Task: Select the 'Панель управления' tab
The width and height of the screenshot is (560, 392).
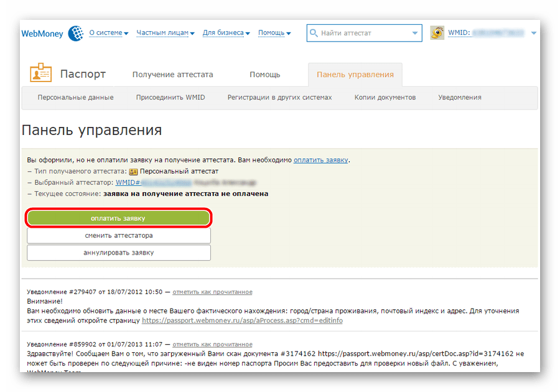Action: point(355,74)
